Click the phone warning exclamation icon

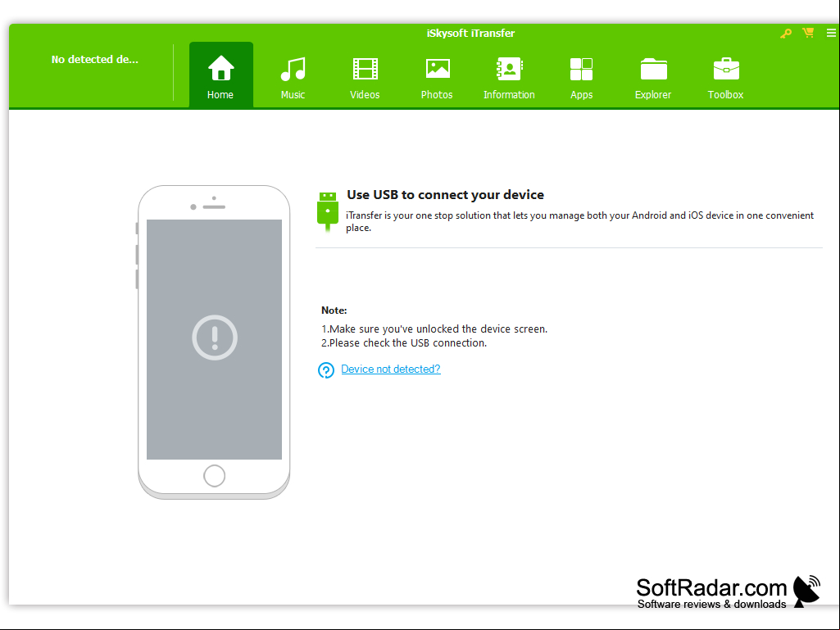point(215,338)
